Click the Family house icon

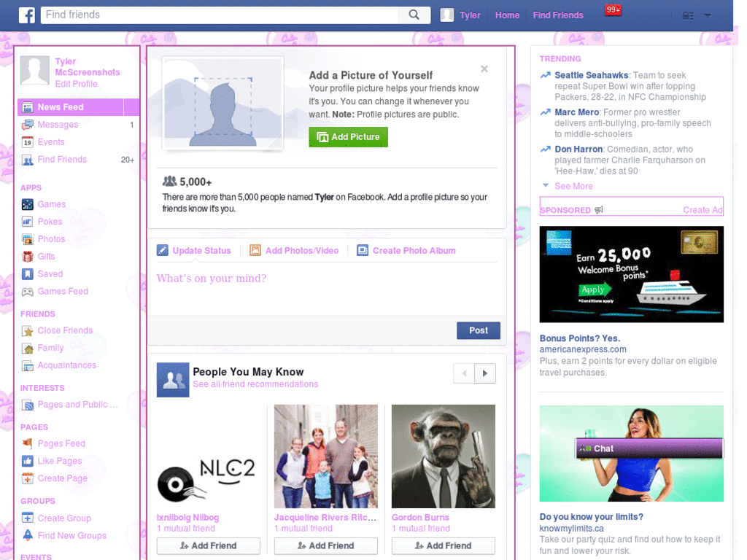[x=28, y=348]
